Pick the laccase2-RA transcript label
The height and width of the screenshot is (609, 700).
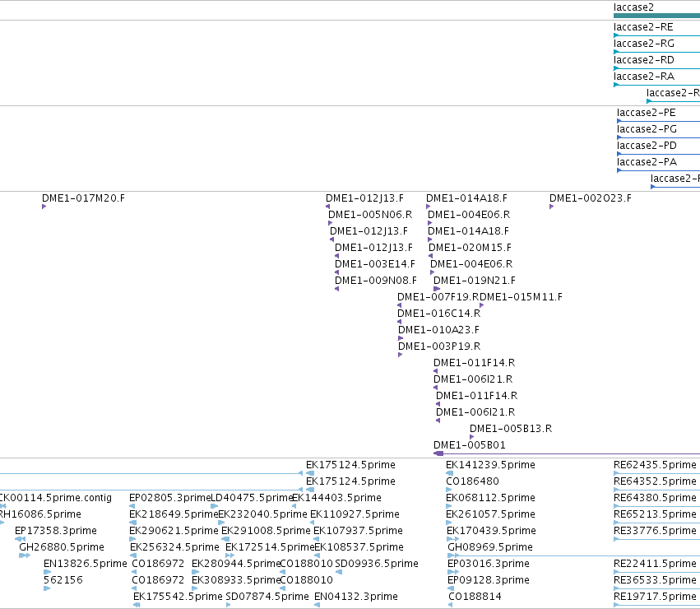point(644,77)
